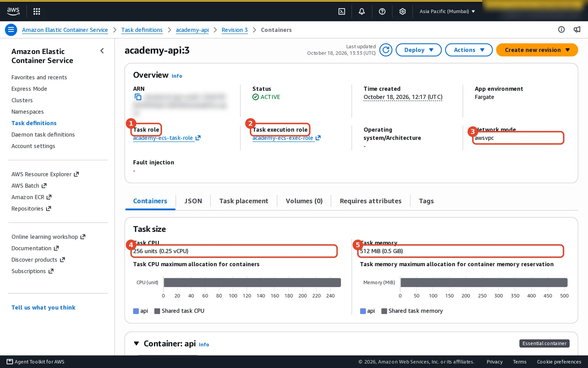Screen dimensions: 588x368
Task: Launch the CloudShell terminal icon
Action: point(342,11)
